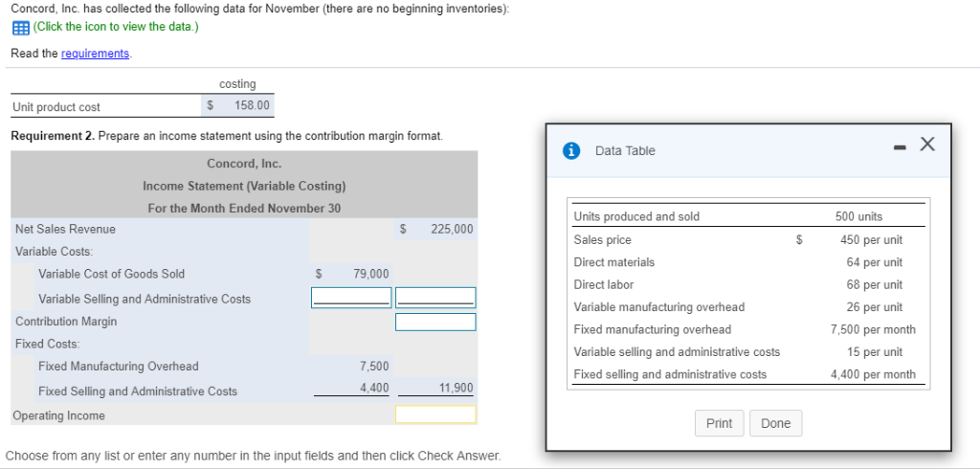The height and width of the screenshot is (469, 980).
Task: Click 'Variable manufacturing overhead' in data table
Action: click(658, 307)
